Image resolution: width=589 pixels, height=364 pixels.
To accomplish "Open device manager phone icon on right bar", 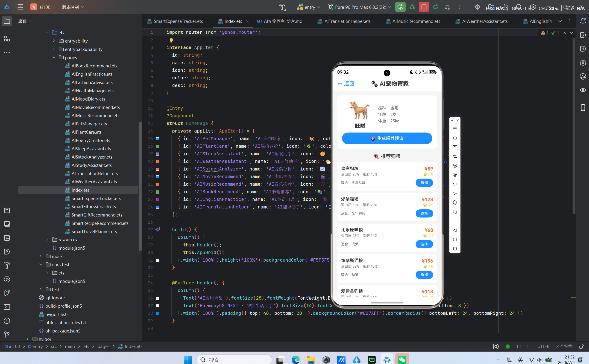I will (x=583, y=108).
